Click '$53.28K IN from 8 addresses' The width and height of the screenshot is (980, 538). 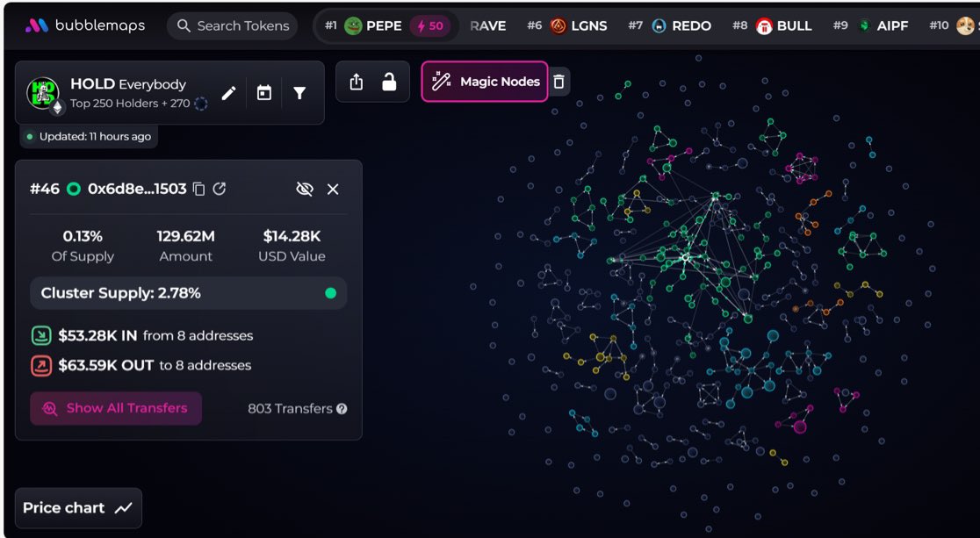[155, 335]
